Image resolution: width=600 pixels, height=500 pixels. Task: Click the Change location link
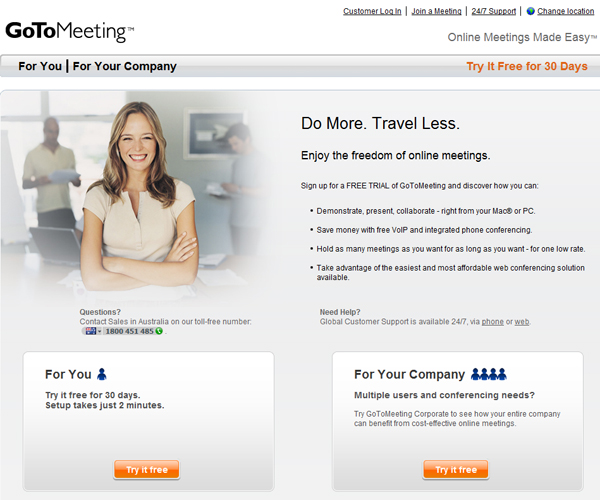[566, 11]
